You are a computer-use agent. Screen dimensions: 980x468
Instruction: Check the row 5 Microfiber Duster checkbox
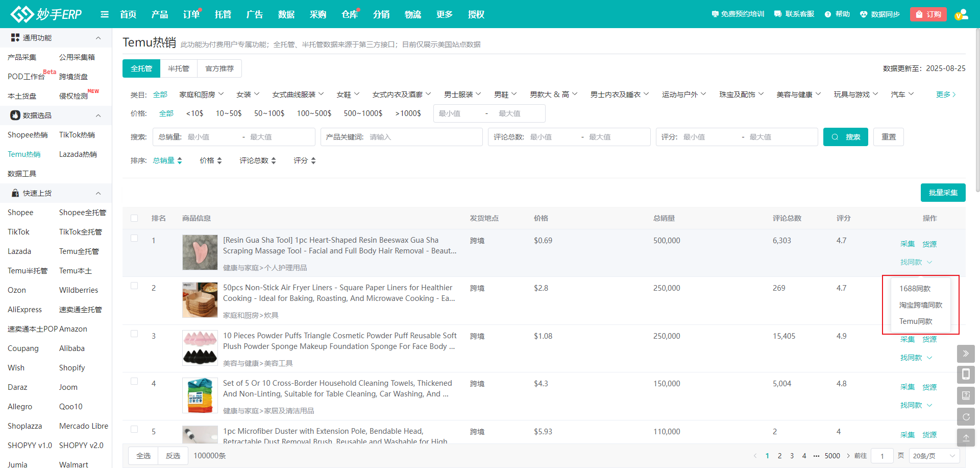tap(134, 429)
